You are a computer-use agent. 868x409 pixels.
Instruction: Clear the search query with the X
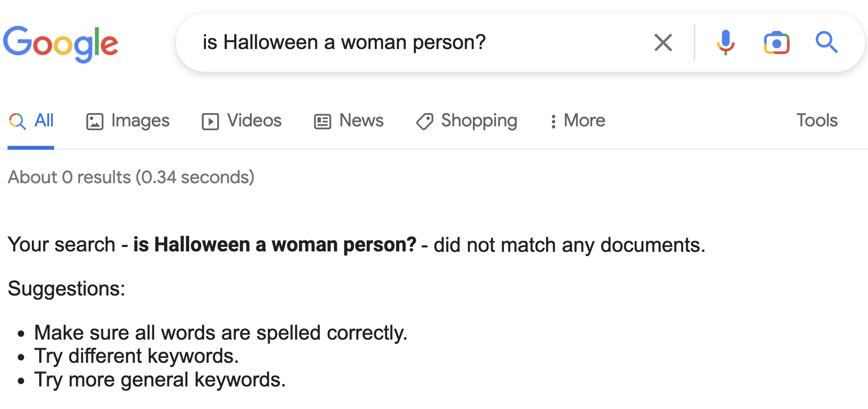663,42
